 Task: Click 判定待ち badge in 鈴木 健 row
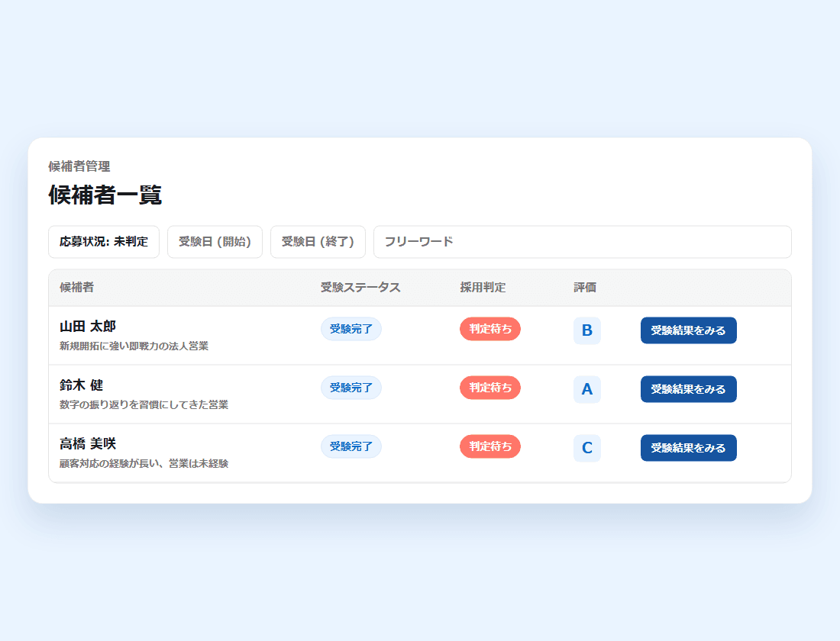coord(490,388)
